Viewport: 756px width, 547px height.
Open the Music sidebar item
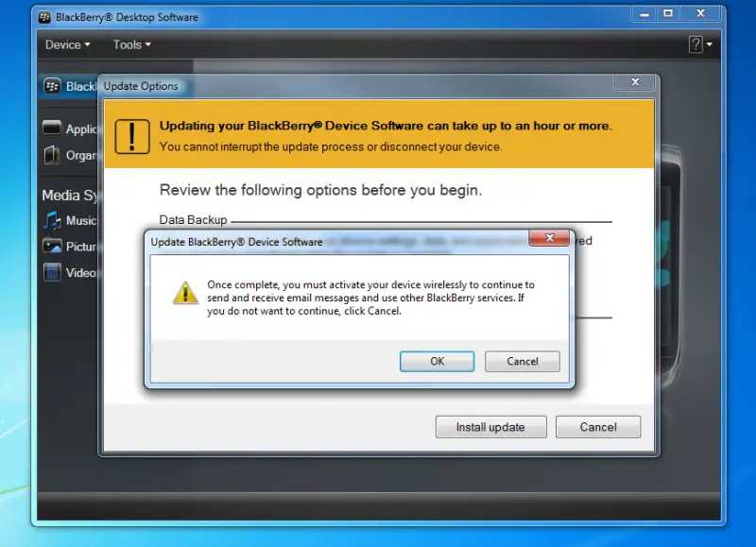coord(69,221)
